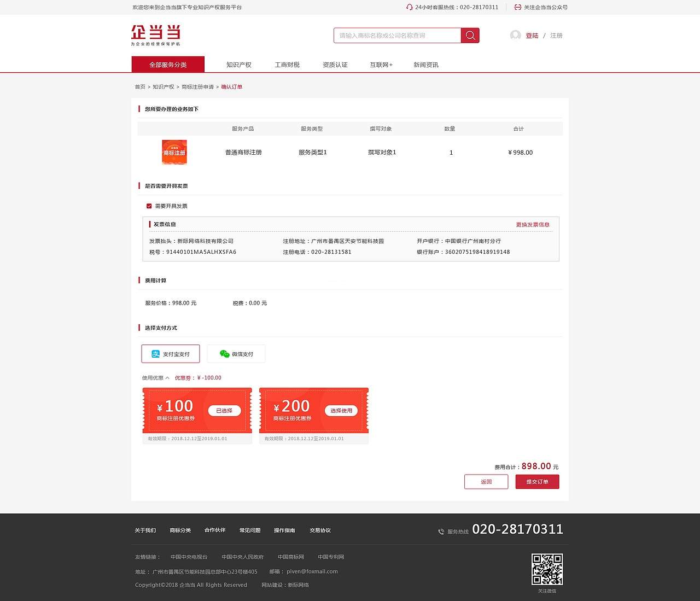Open 中国中央电视台 friendly link

(x=189, y=557)
